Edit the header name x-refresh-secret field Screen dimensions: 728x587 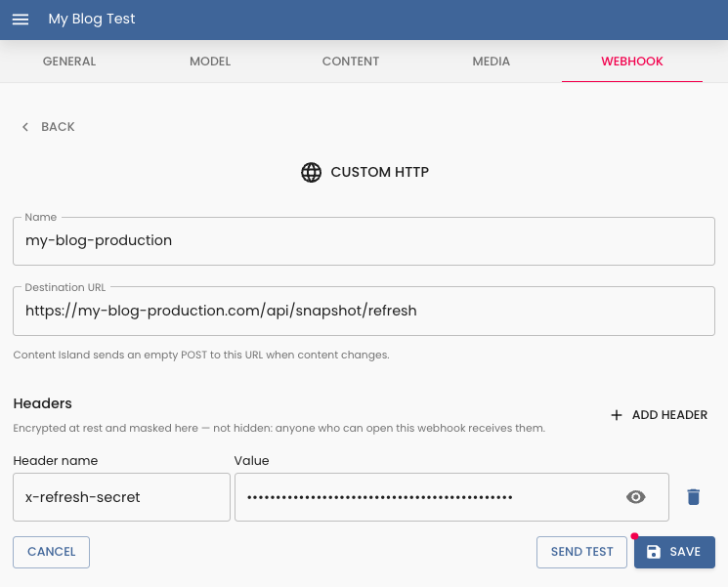coord(121,497)
